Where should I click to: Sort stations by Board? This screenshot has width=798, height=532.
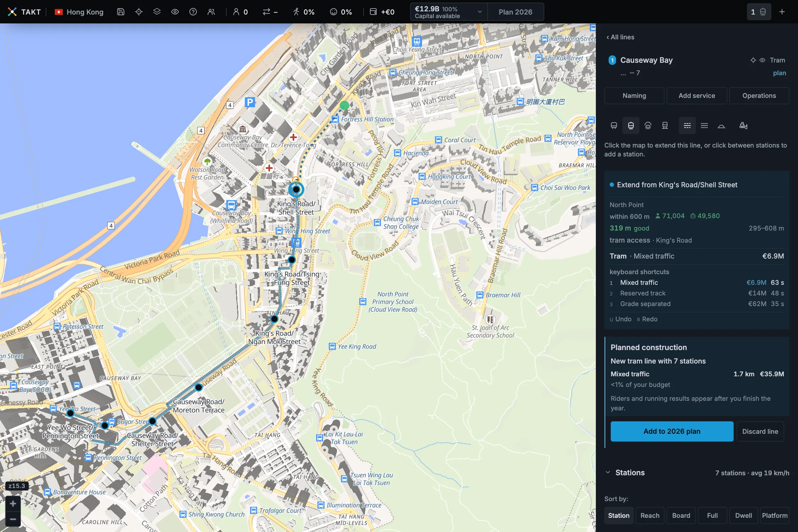(x=681, y=516)
